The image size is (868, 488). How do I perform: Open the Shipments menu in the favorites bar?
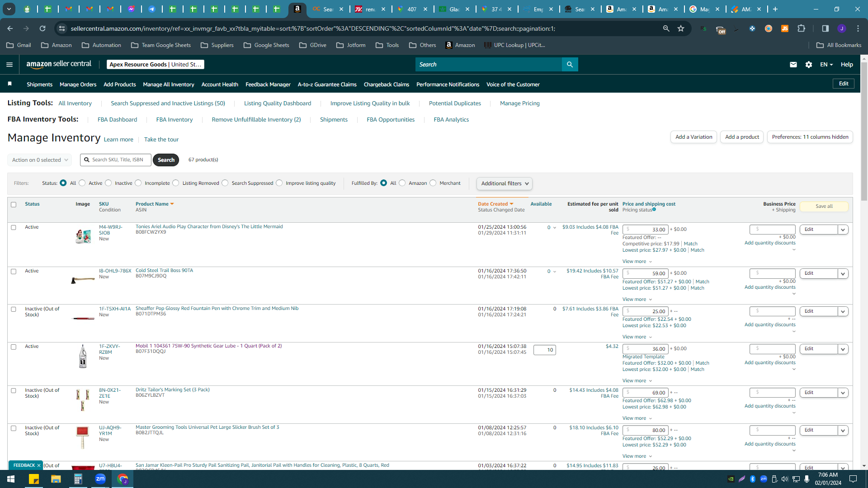tap(40, 84)
